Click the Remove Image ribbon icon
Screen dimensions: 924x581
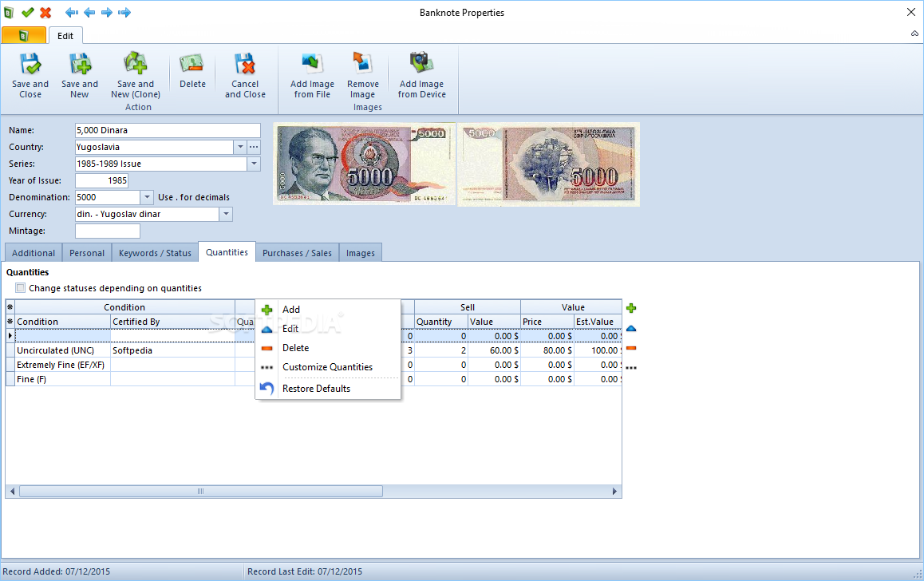(x=362, y=64)
